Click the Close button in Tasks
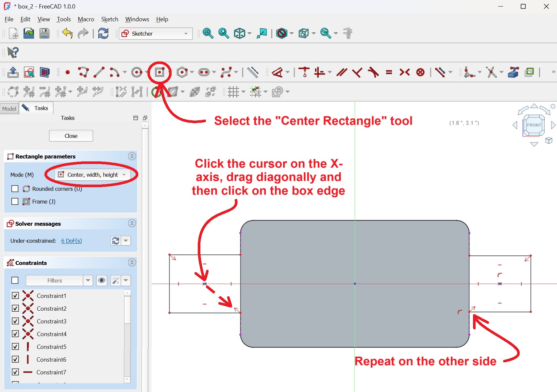The height and width of the screenshot is (392, 557). [71, 136]
